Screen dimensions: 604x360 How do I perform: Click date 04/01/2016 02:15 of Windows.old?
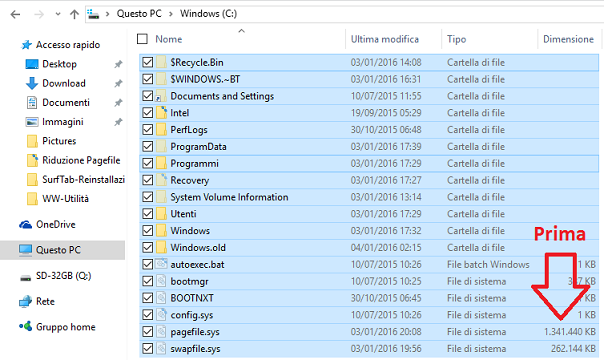point(386,248)
